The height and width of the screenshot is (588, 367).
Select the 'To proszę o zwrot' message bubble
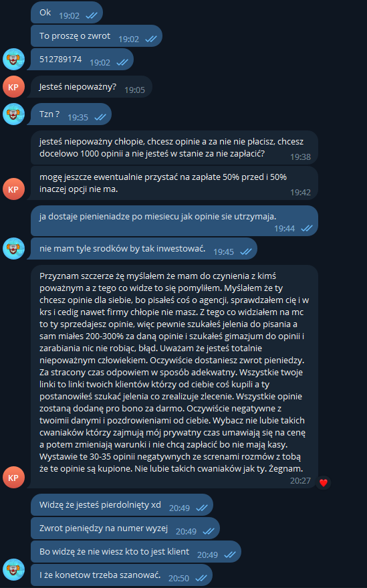pos(96,36)
